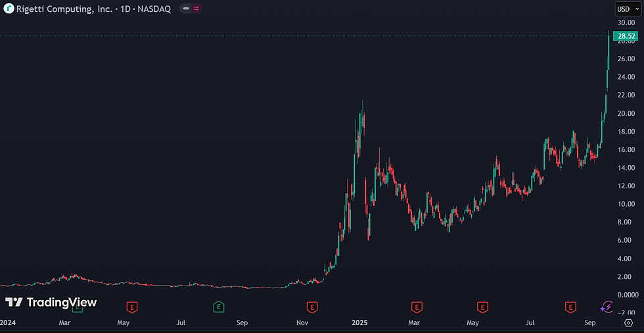Screen dimensions: 644x333
Task: Click the red approximate data warning icon
Action: 196,9
